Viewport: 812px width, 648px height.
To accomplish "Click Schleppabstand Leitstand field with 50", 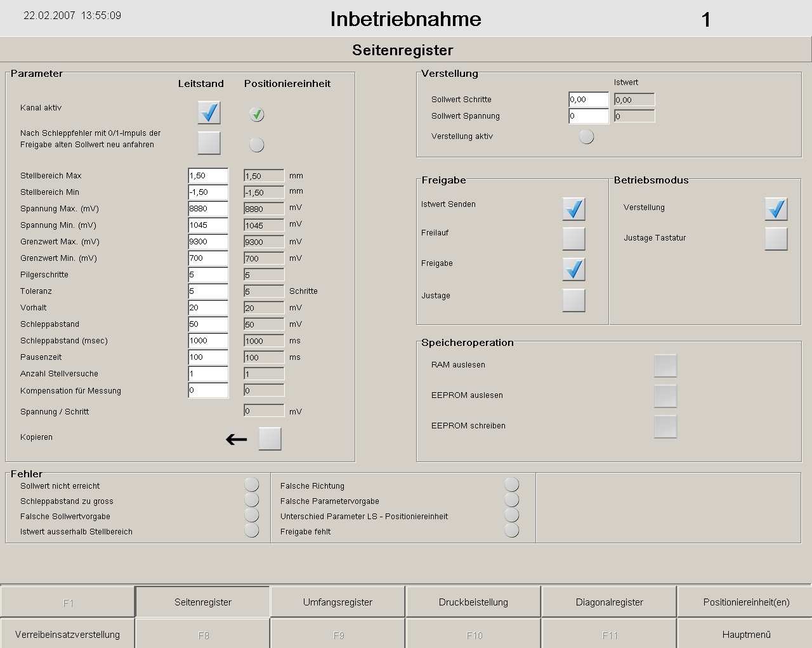I will pos(208,324).
